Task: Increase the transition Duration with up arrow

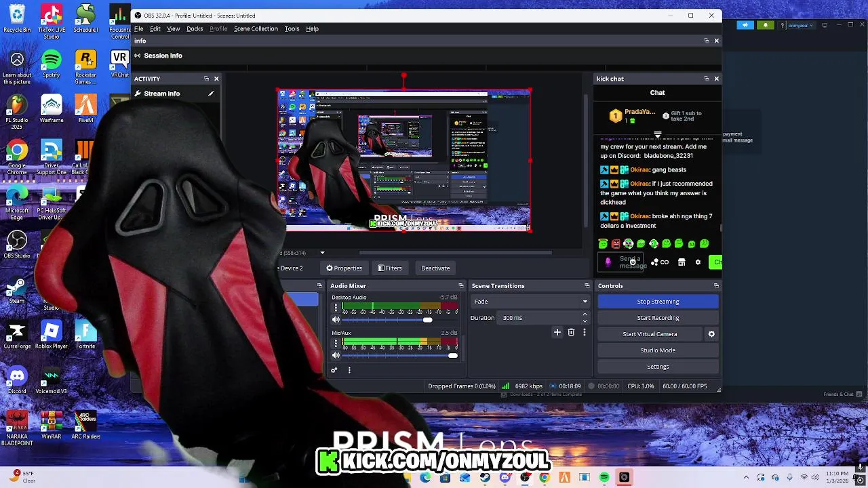Action: 585,315
